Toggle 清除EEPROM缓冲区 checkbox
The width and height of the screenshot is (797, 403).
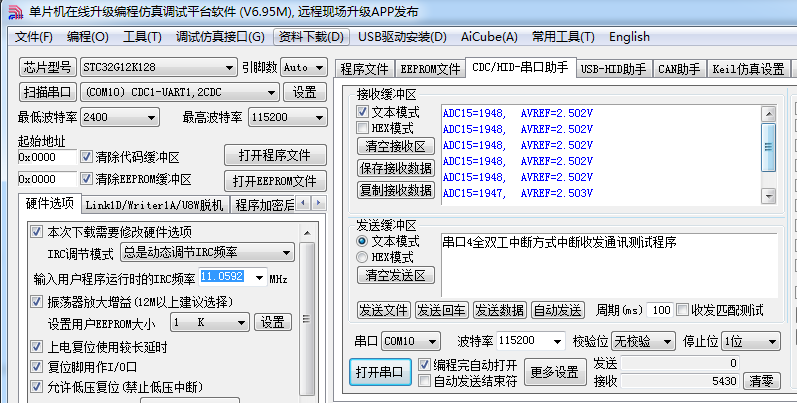coord(86,178)
